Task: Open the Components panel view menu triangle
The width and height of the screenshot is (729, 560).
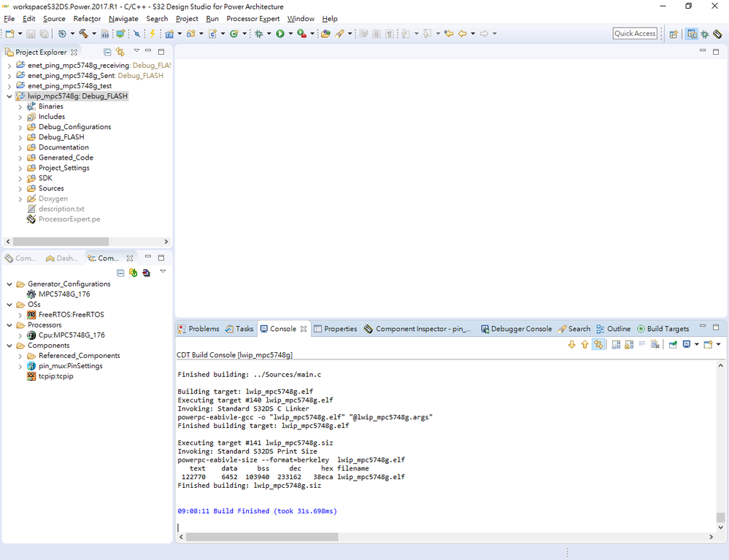Action: point(163,271)
